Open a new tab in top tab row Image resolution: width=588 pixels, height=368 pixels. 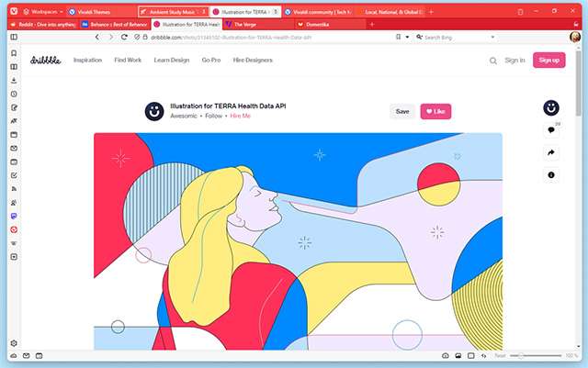431,12
